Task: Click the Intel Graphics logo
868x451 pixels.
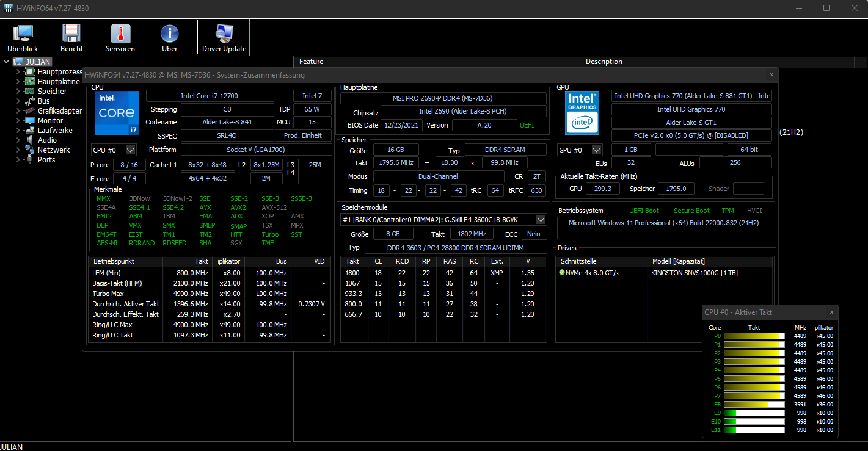Action: [582, 113]
